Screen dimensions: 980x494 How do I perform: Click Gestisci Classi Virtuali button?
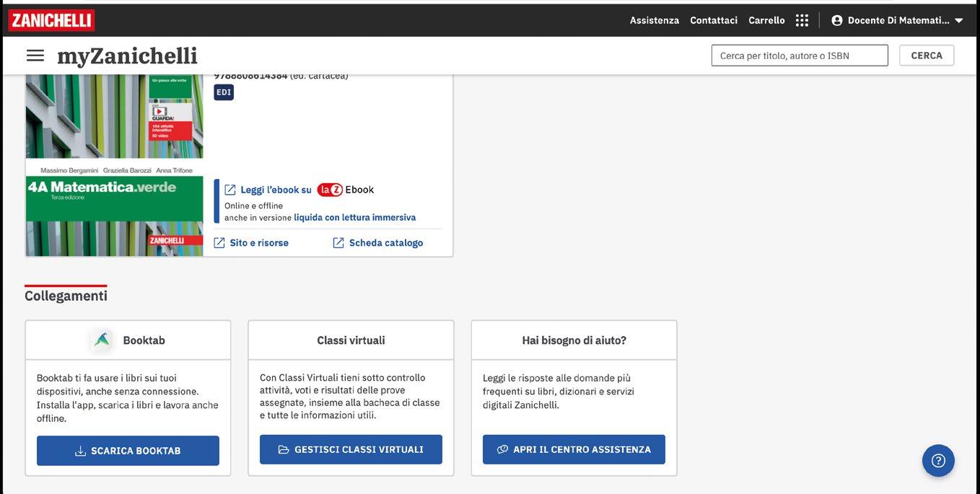(351, 449)
